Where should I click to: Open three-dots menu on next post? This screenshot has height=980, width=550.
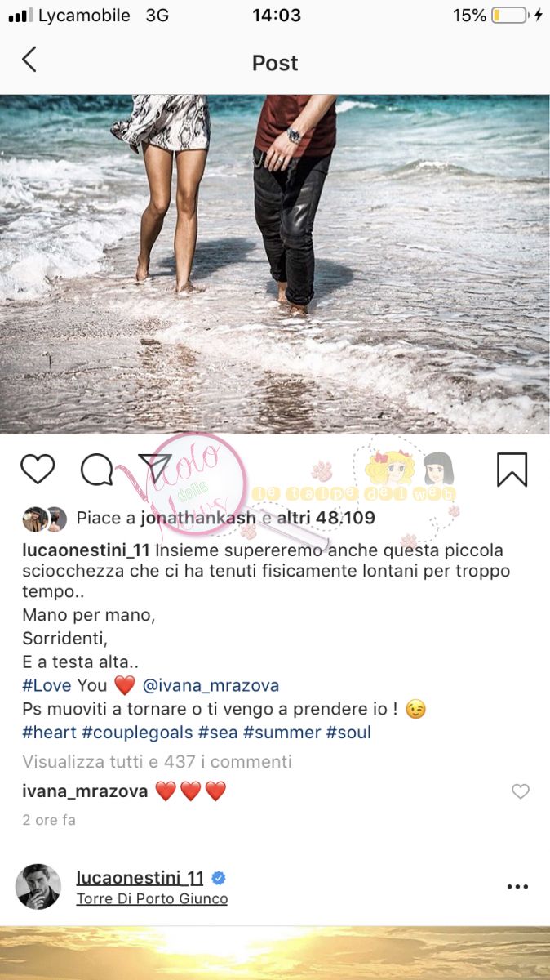(518, 886)
